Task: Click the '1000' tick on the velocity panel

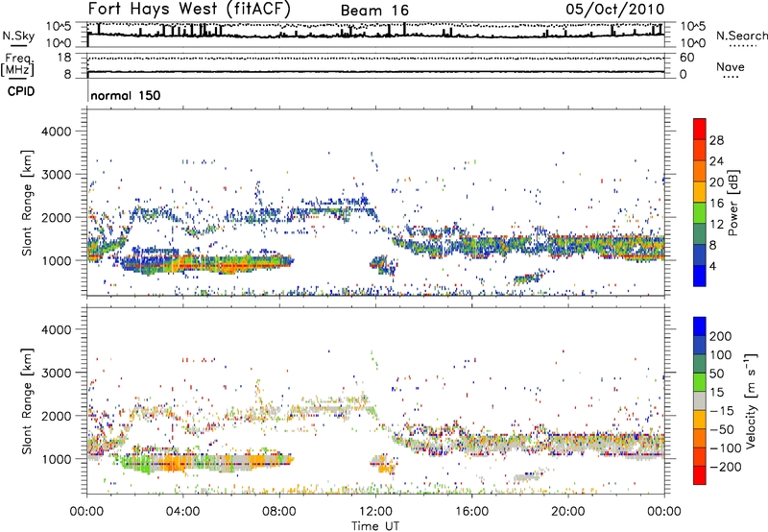Action: click(x=57, y=459)
